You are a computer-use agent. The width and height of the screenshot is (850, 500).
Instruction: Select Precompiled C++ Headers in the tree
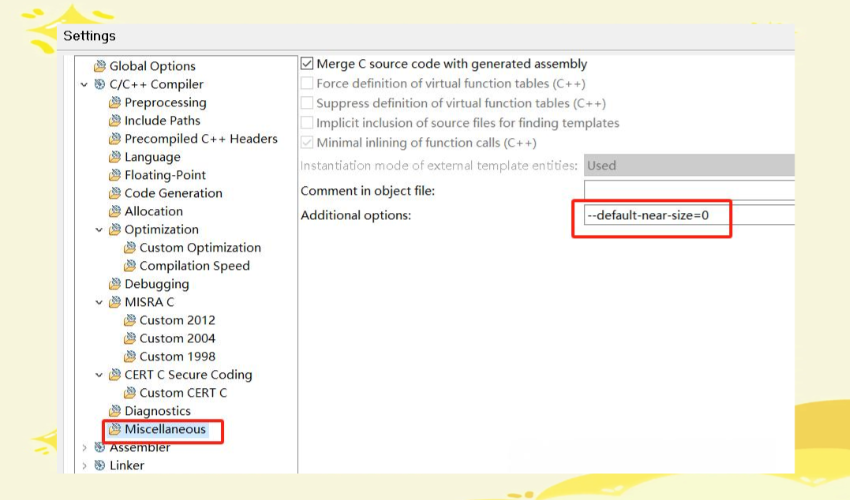point(201,139)
